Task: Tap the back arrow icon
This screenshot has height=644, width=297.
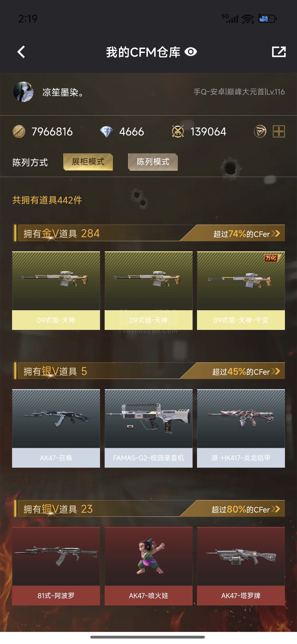Action: coord(21,52)
